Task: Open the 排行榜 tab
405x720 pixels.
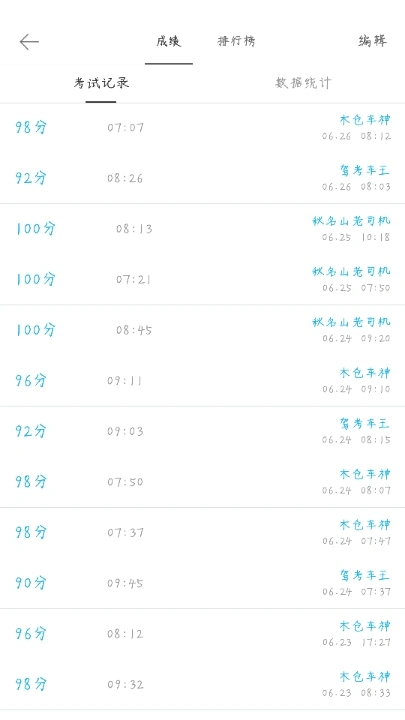Action: (236, 41)
